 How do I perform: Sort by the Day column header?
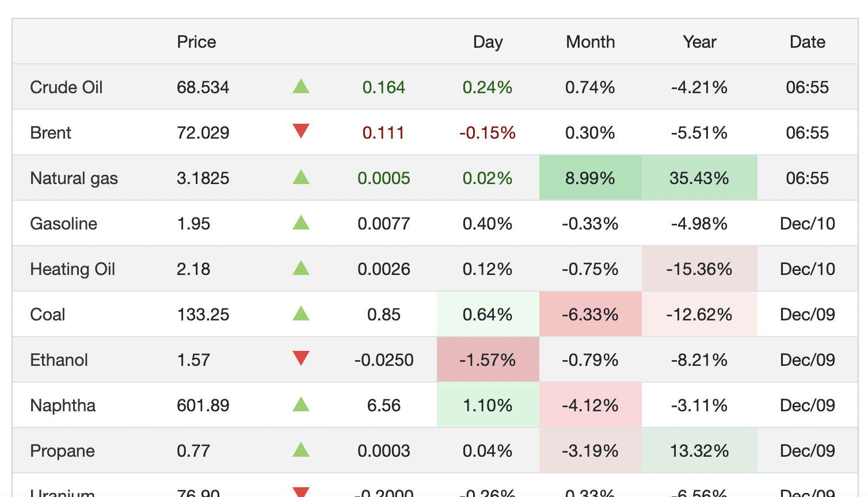point(488,42)
